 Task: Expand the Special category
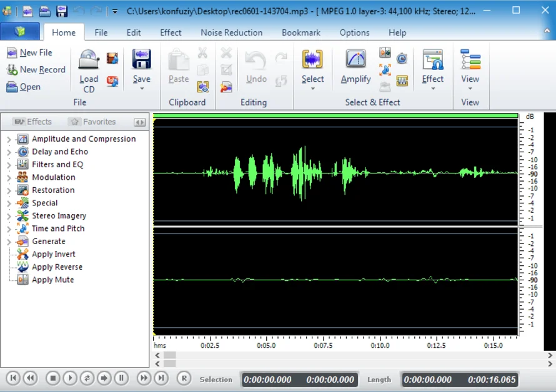pos(9,203)
